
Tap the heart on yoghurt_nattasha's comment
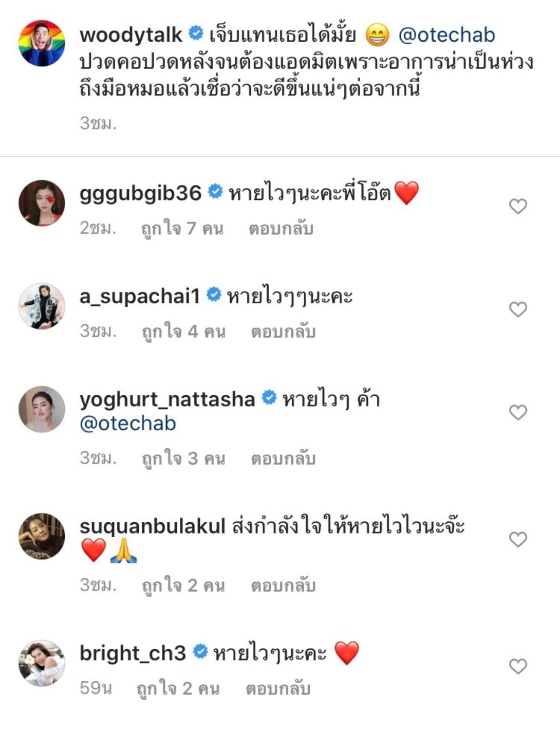[x=518, y=412]
